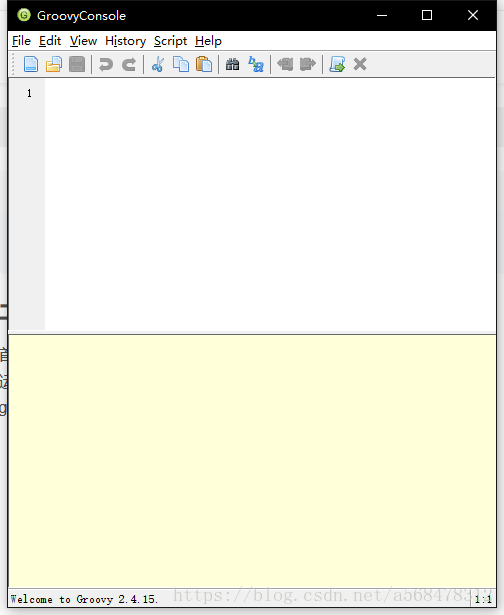Run the script with execute icon

337,64
